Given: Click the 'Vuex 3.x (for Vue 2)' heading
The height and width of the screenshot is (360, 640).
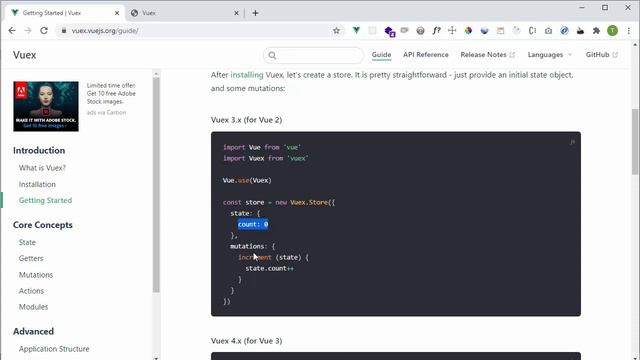Looking at the screenshot, I should click(247, 120).
